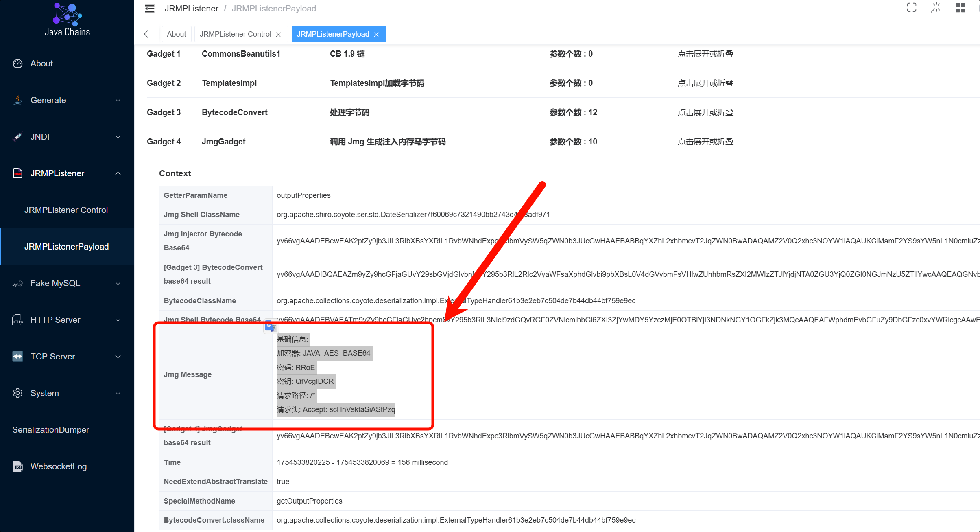Screen dimensions: 980x532
Task: Click the hamburger menu collapse icon
Action: (150, 9)
